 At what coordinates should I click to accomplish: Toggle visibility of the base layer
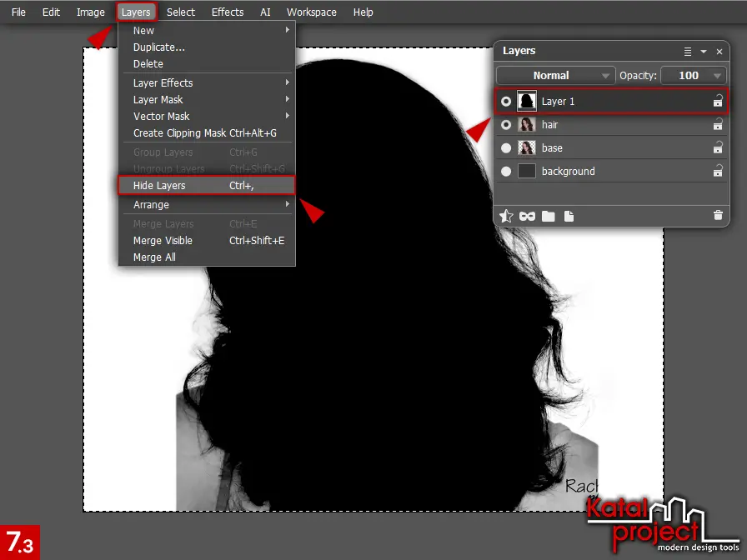coord(506,147)
